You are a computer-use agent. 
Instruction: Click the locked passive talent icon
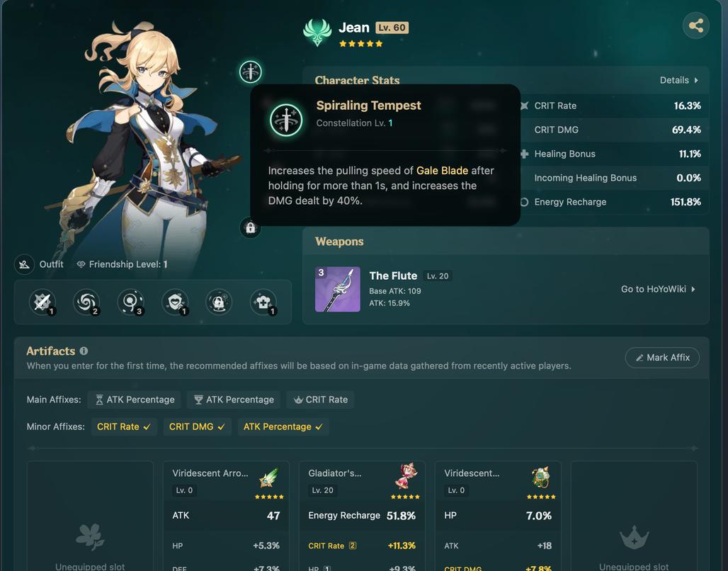tap(219, 302)
